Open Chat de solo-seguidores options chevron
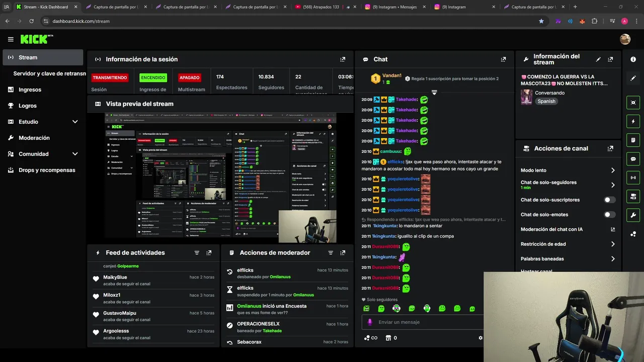The width and height of the screenshot is (644, 362). 613,185
